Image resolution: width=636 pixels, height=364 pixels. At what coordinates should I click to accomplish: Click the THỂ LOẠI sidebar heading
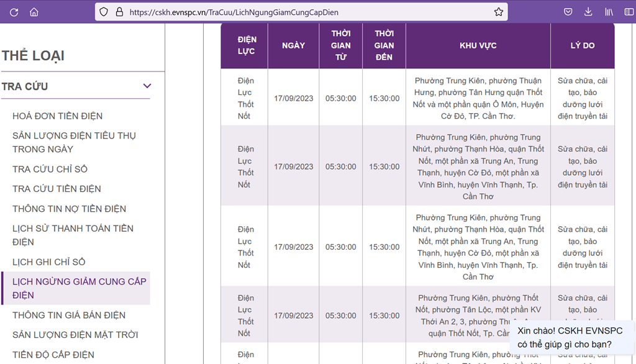coord(34,56)
